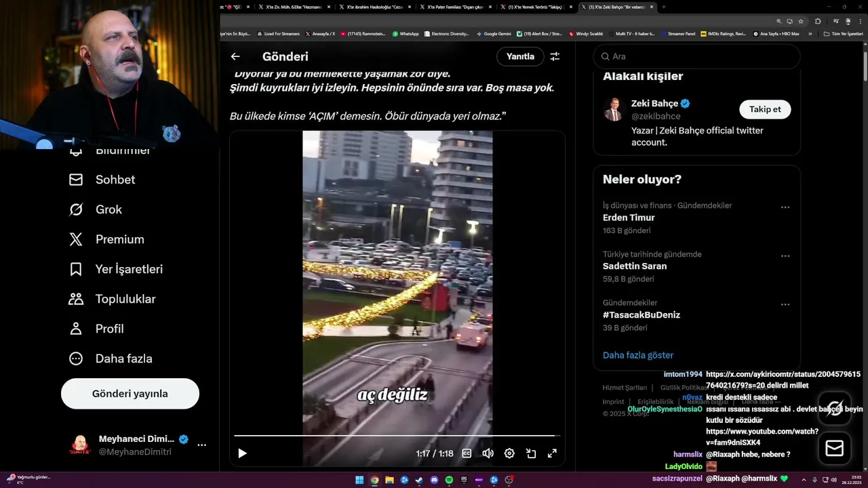Open Grok from the sidebar

pos(96,209)
